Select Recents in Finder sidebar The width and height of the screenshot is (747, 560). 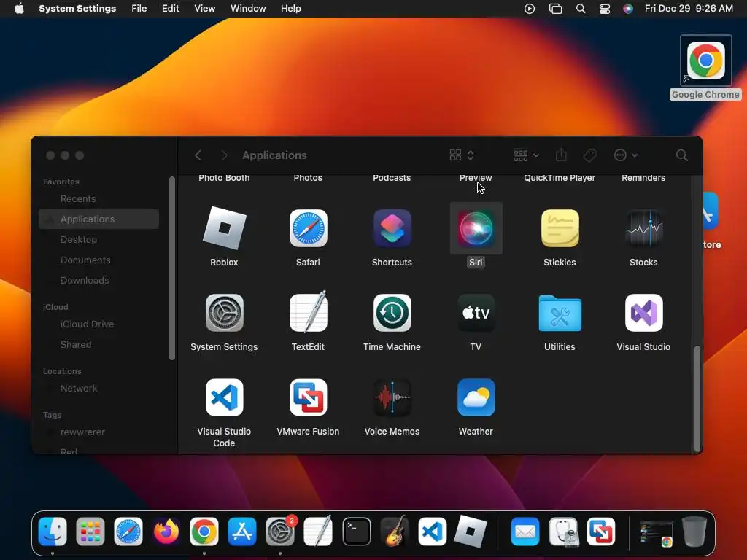pyautogui.click(x=98, y=198)
